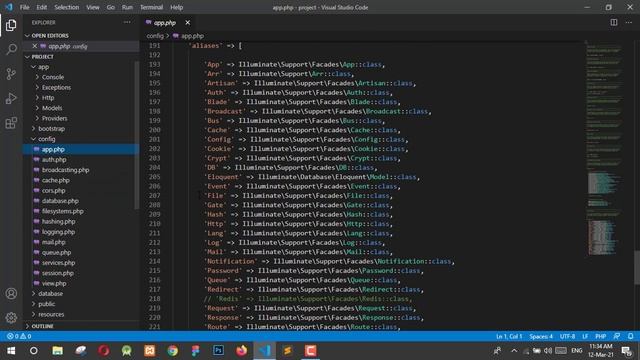Image resolution: width=640 pixels, height=360 pixels.
Task: Open the Action Center notifications
Action: pos(627,351)
